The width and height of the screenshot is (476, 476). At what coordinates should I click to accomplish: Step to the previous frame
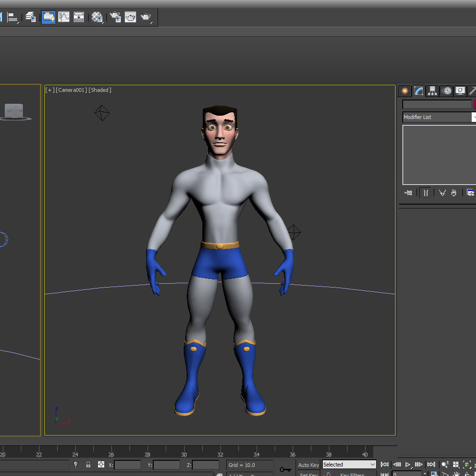pos(397,465)
